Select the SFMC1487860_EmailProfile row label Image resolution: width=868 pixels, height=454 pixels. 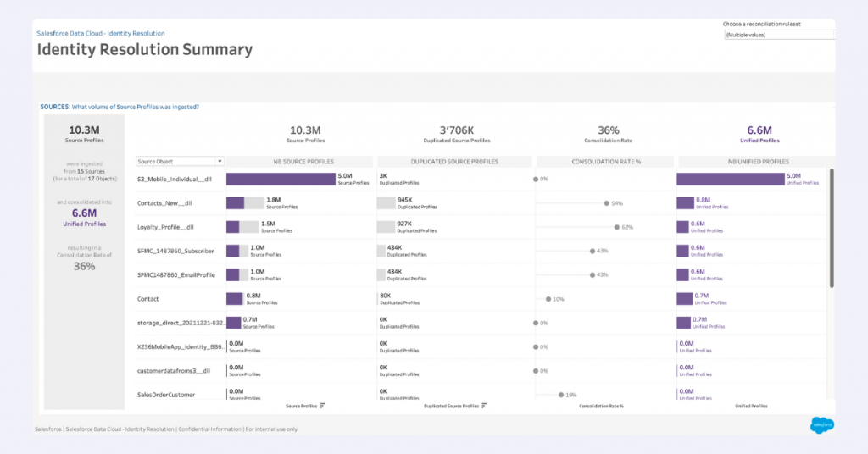176,274
